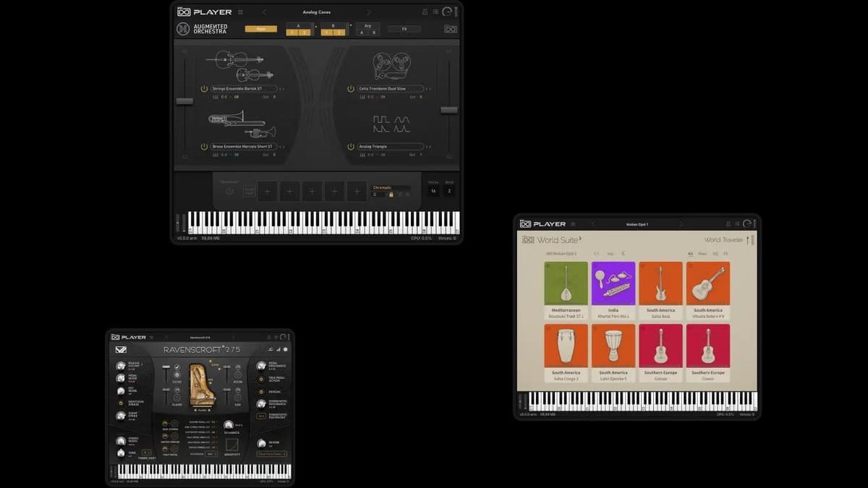This screenshot has width=868, height=488.
Task: Click keyboard range icon under Analog Triangle
Action: pyautogui.click(x=362, y=154)
